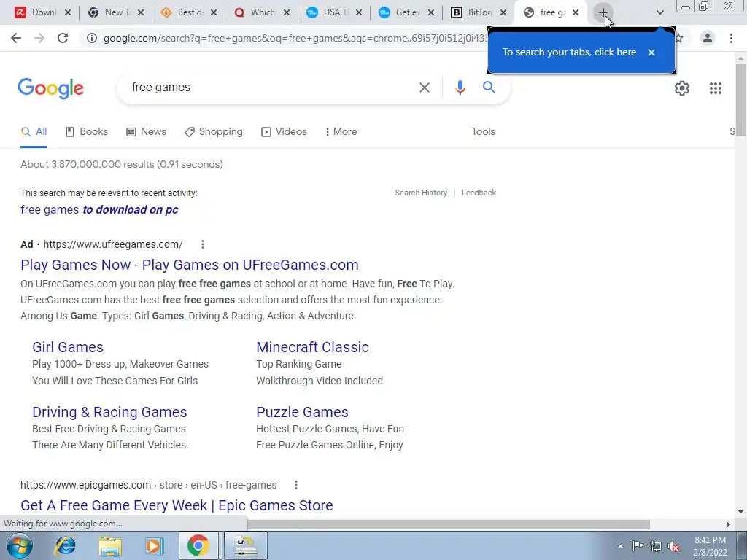This screenshot has height=560, width=747.
Task: Open a new tab with plus button
Action: (x=603, y=12)
